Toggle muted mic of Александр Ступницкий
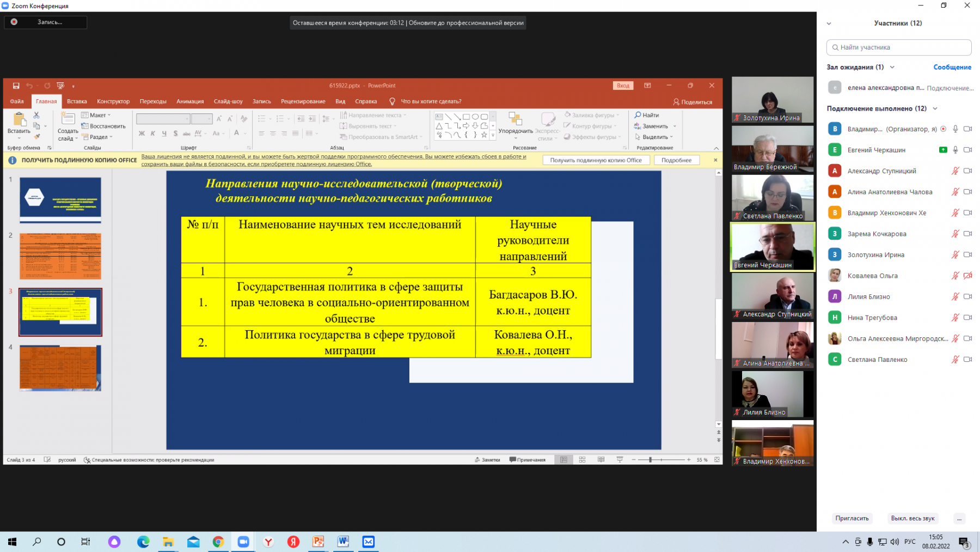Viewport: 980px width, 552px height. [955, 171]
